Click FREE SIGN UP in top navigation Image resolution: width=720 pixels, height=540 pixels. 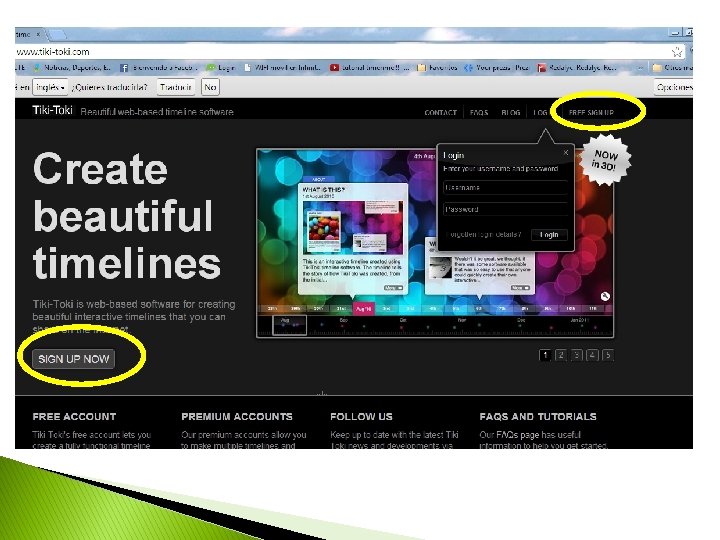591,112
